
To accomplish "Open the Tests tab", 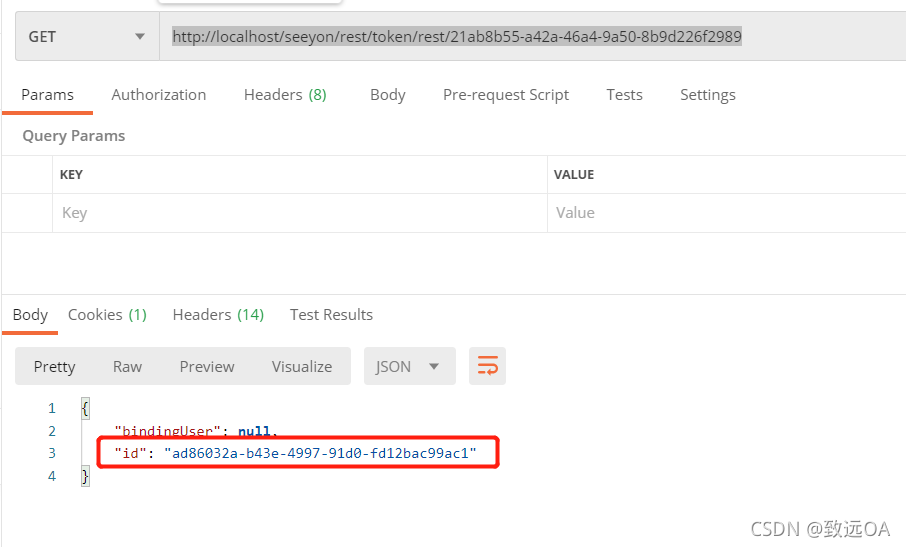I will [624, 95].
